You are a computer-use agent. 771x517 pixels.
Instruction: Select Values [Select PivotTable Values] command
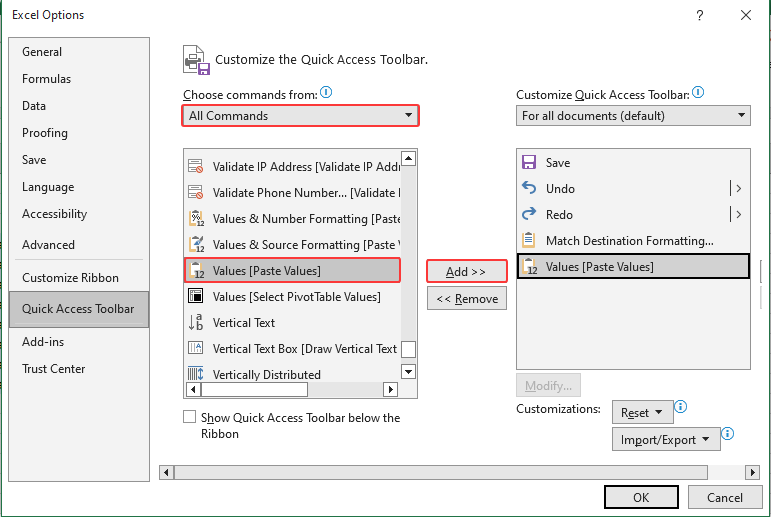296,297
